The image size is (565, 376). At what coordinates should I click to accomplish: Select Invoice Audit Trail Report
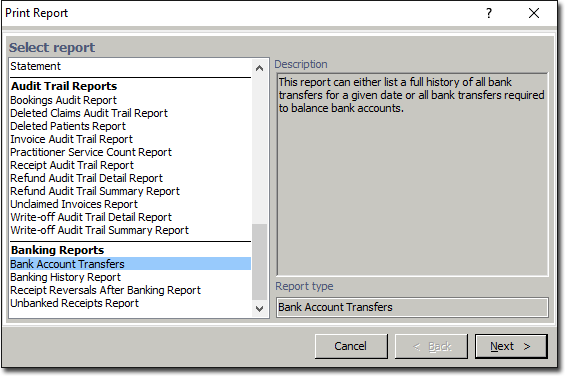(x=130, y=139)
